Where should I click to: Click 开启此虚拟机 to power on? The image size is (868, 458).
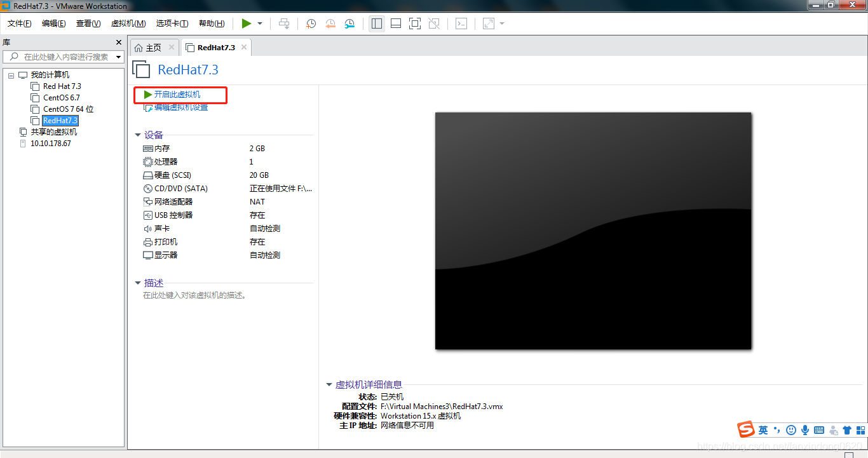point(179,95)
